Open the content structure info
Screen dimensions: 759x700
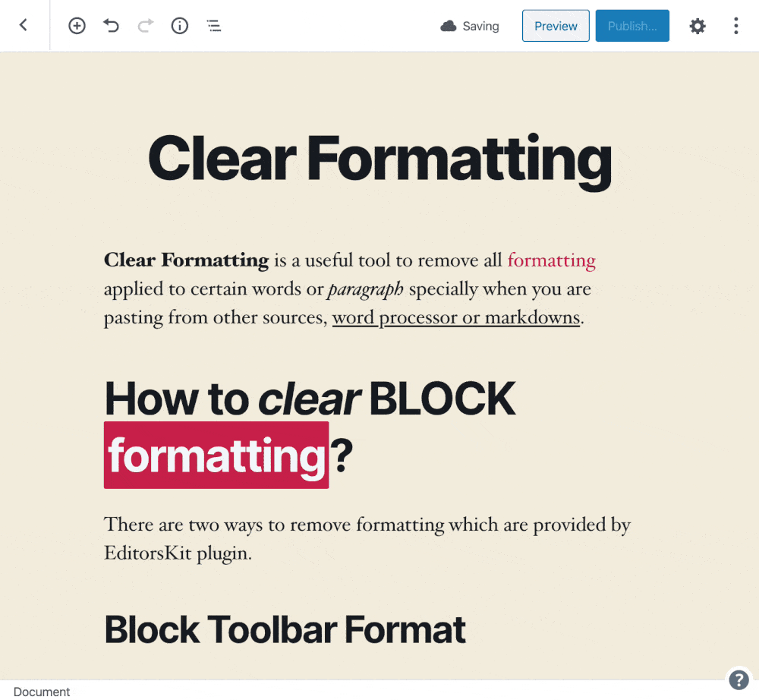click(180, 26)
